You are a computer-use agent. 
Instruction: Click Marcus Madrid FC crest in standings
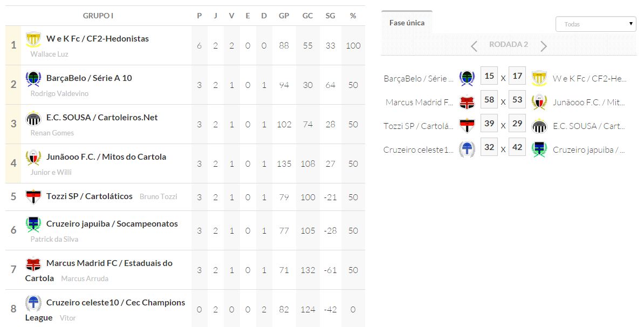click(33, 264)
